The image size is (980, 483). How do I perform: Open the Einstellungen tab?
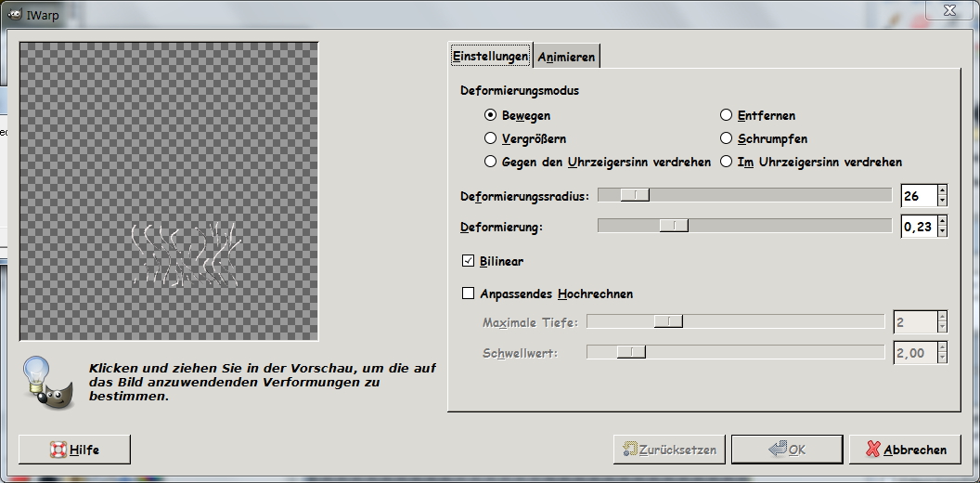coord(491,56)
